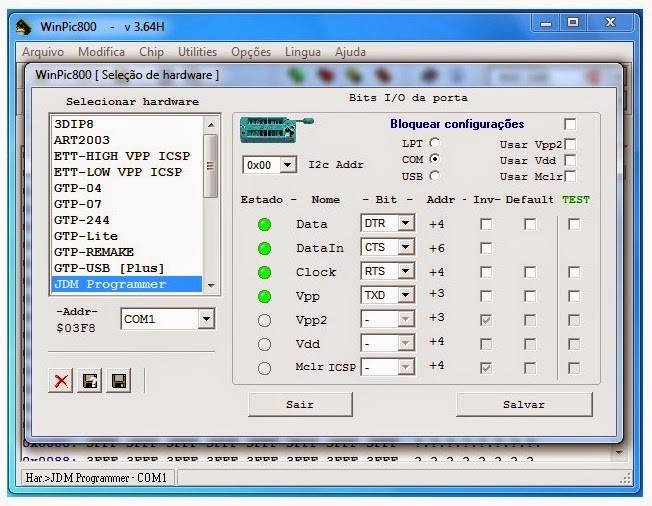The image size is (652, 506).
Task: Select the USB port radio button
Action: (435, 176)
